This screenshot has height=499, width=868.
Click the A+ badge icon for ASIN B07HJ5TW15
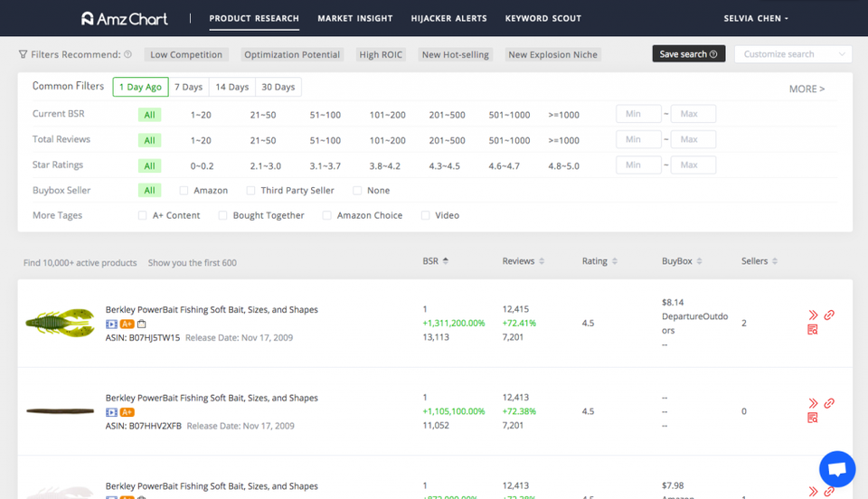(x=127, y=325)
